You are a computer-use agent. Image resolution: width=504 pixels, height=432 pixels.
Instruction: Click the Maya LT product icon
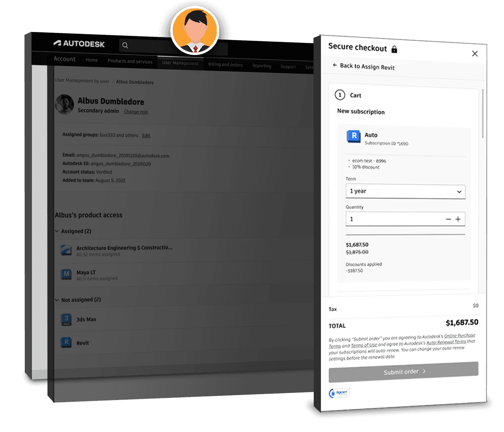pyautogui.click(x=66, y=275)
